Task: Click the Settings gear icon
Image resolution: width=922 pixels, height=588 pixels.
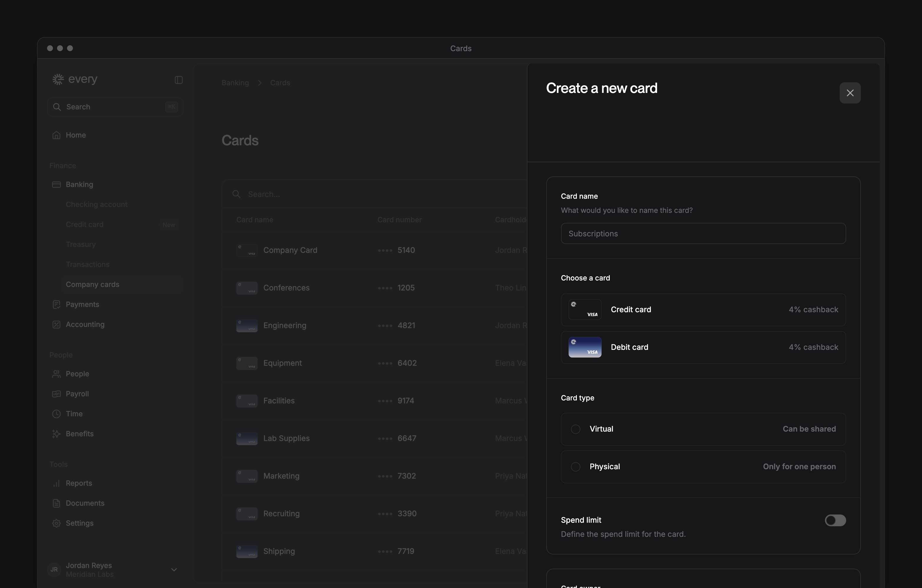Action: click(x=56, y=523)
